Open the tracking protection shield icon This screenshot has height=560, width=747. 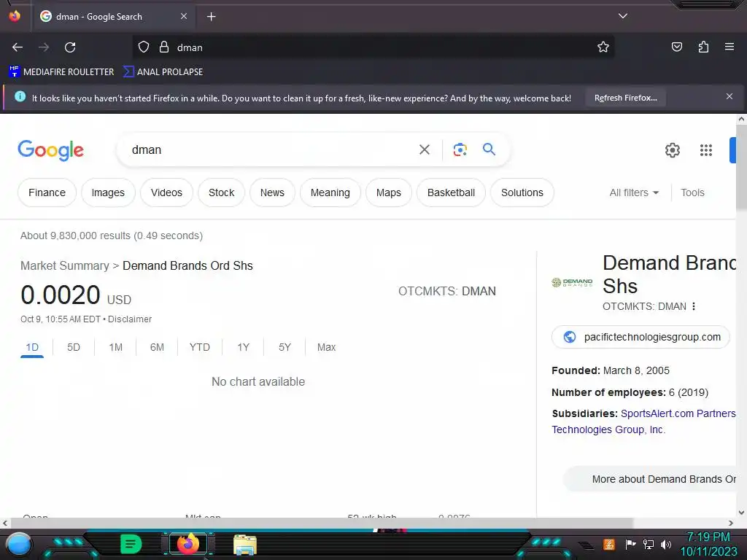point(144,47)
